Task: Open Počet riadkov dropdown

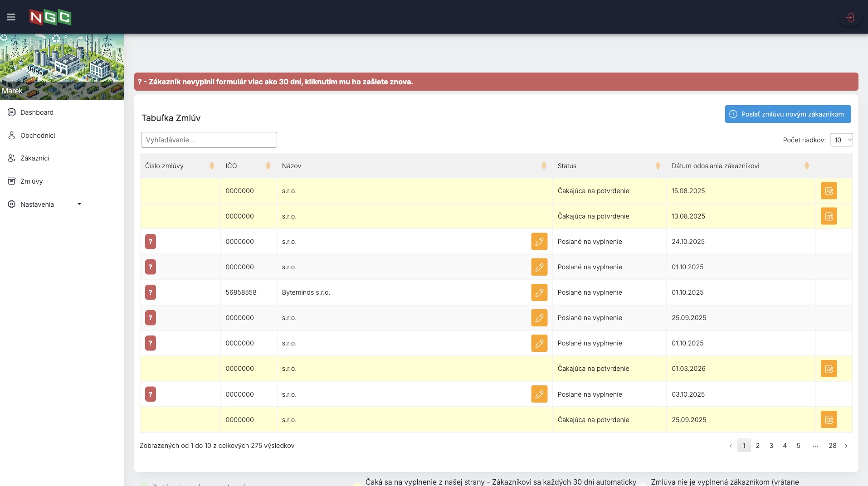Action: click(x=842, y=140)
